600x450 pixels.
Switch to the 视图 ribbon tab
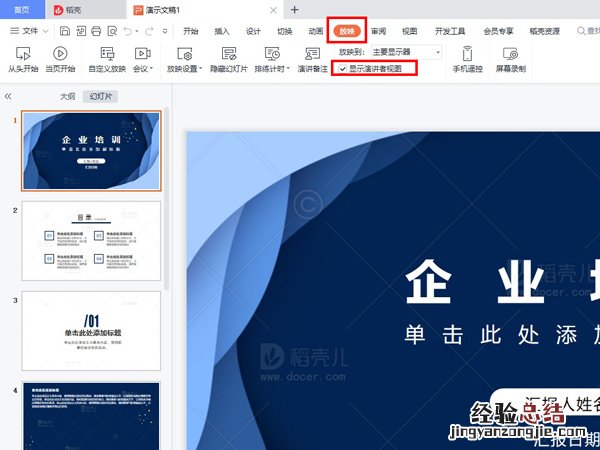[x=409, y=31]
